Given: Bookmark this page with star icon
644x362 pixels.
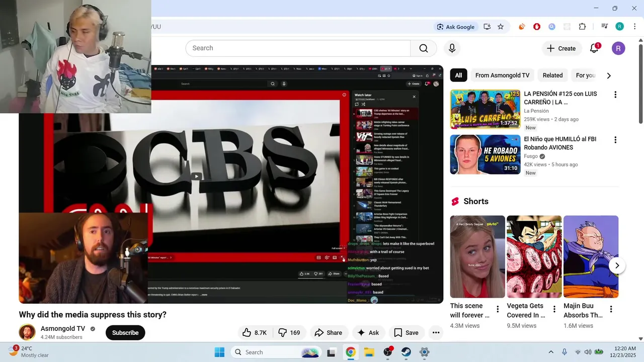Looking at the screenshot, I should pyautogui.click(x=501, y=27).
